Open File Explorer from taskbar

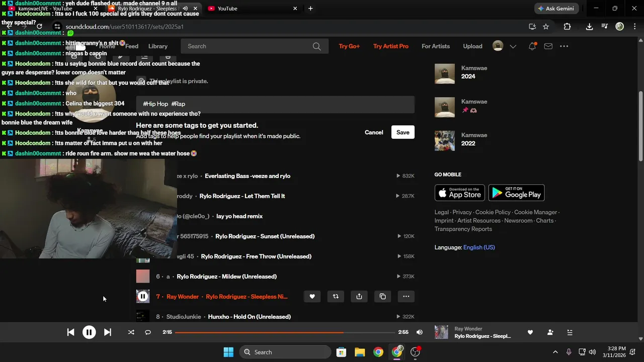tap(360, 352)
